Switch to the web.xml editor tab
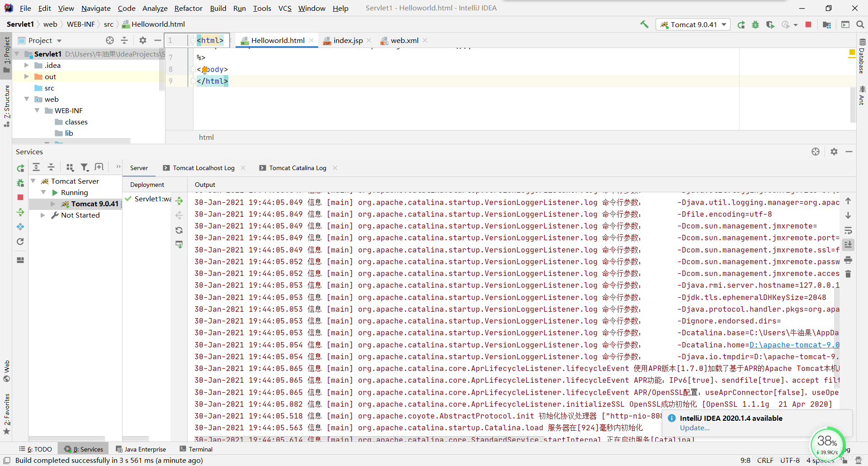The image size is (868, 466). tap(404, 40)
